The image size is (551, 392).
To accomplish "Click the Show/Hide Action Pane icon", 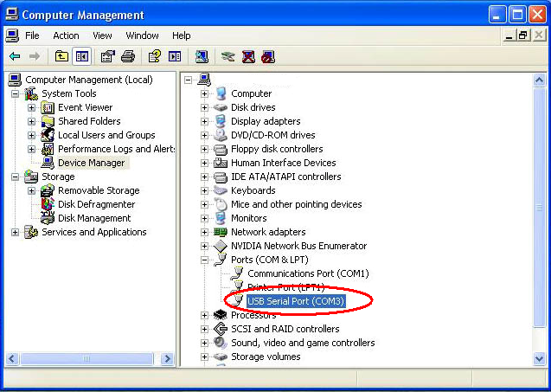I will pos(175,56).
